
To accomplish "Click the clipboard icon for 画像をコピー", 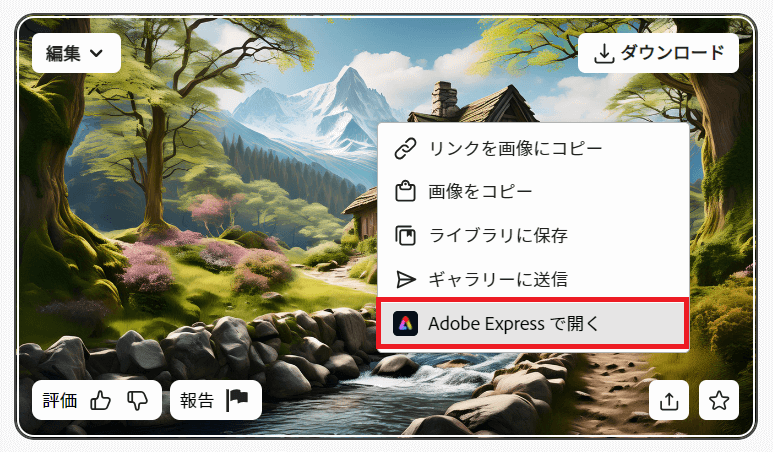I will [405, 192].
